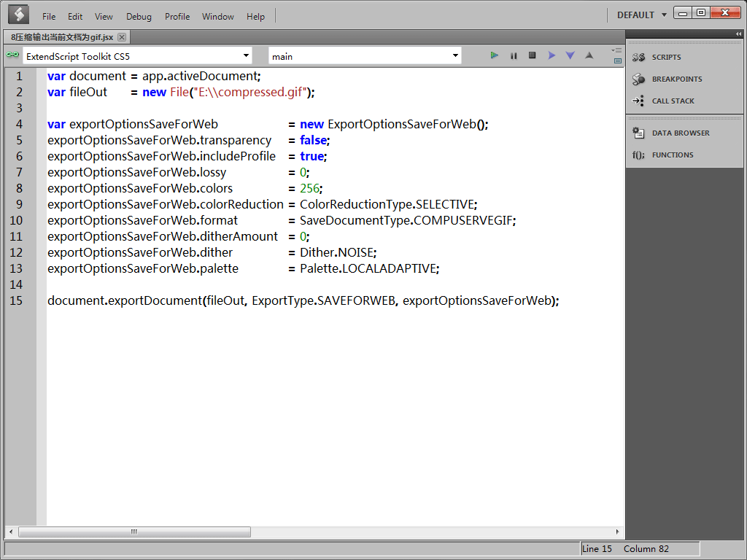Click Palette.LOCALADAPTIVE in code
Image resolution: width=747 pixels, height=560 pixels.
coord(368,268)
